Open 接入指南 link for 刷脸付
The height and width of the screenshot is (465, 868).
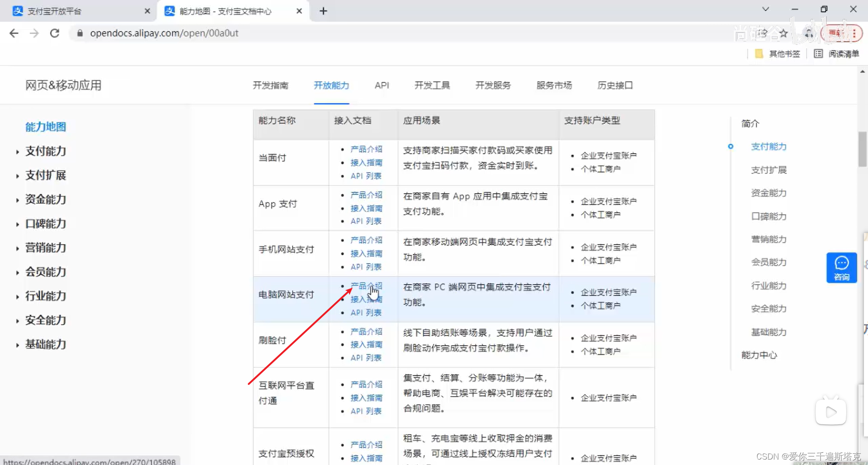pos(366,345)
